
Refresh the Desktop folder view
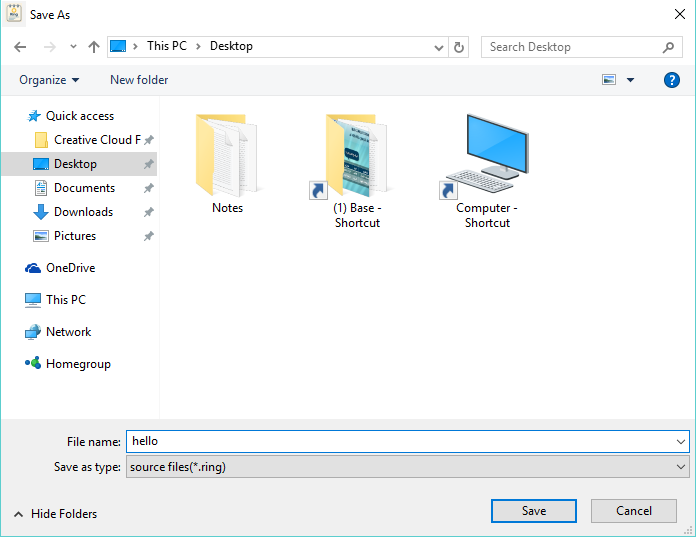click(x=459, y=47)
